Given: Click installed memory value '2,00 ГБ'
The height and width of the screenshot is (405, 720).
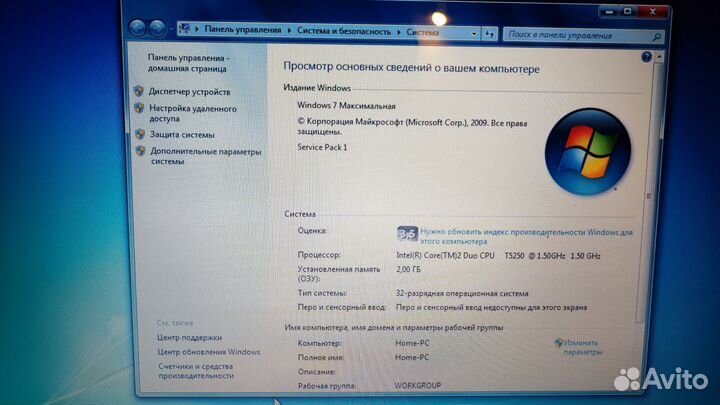Looking at the screenshot, I should pyautogui.click(x=408, y=270).
